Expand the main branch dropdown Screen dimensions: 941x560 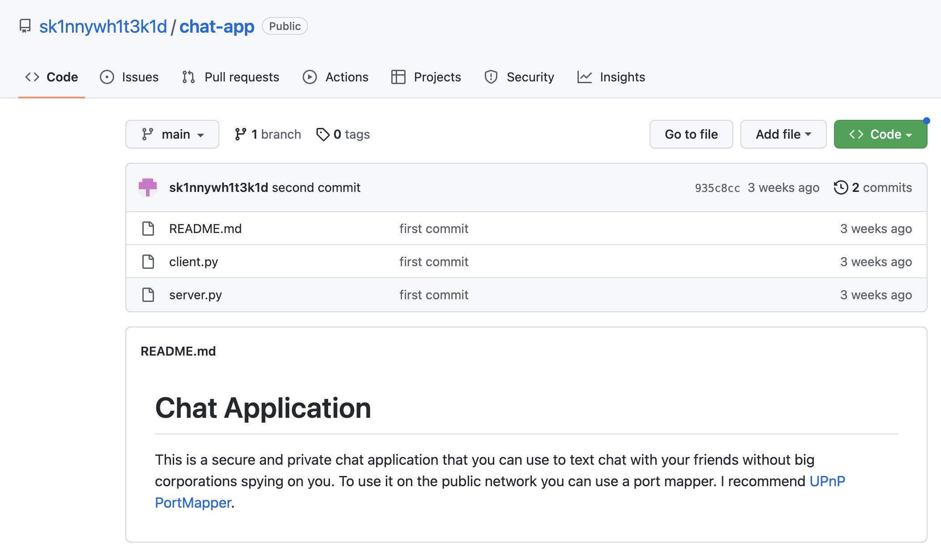[x=172, y=134]
